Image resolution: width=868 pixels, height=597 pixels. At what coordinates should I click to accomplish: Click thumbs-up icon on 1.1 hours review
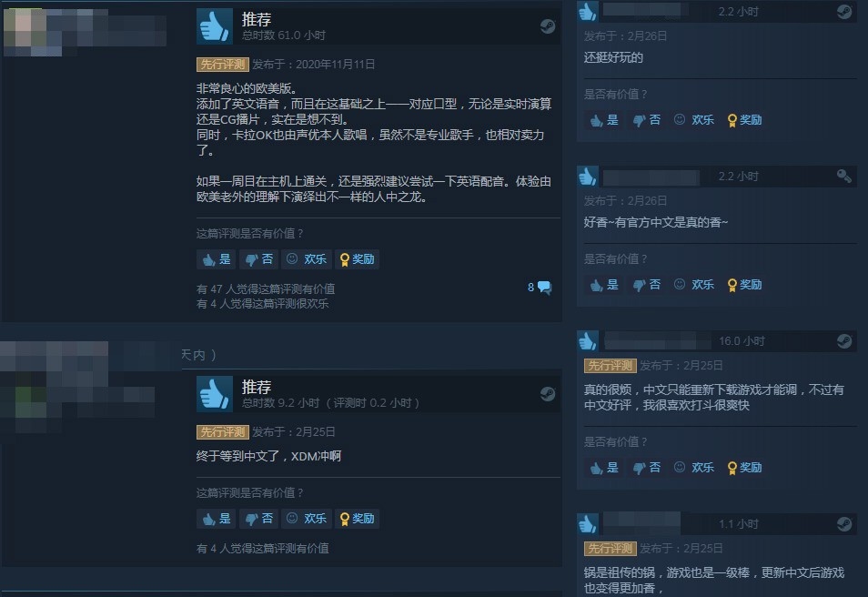[588, 523]
